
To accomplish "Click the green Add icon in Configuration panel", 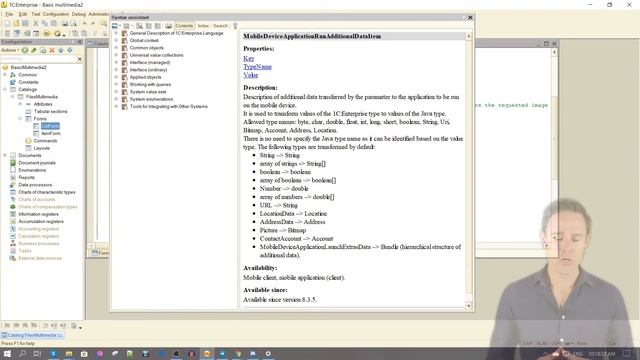I will (25, 50).
